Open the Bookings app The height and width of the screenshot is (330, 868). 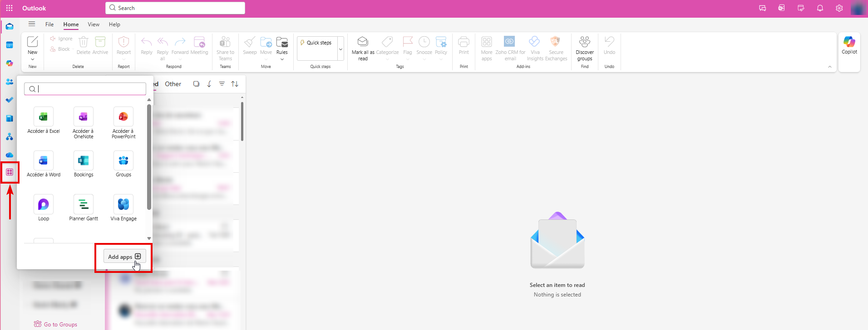coord(84,164)
